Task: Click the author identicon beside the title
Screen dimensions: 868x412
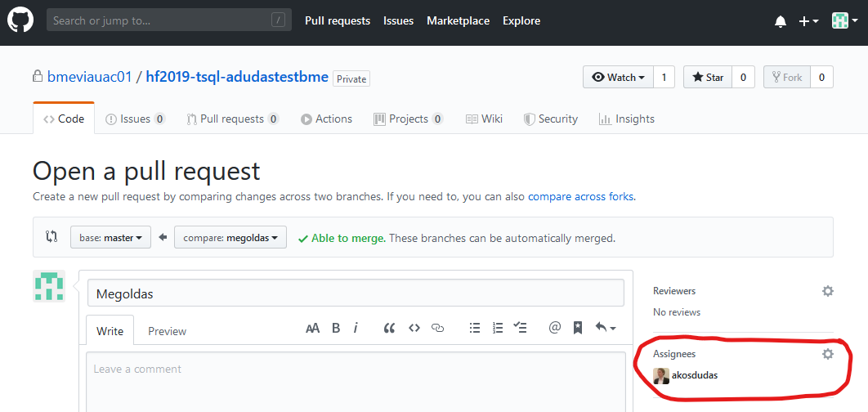Action: click(x=49, y=286)
